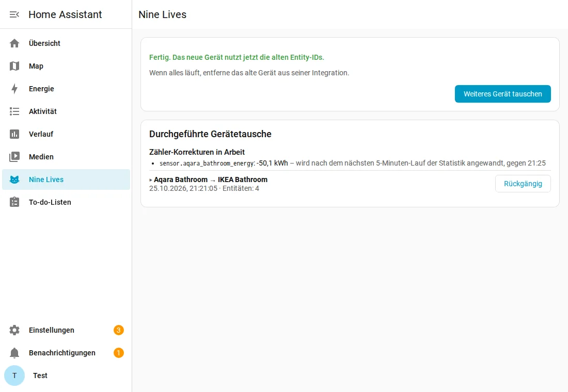Viewport: 568px width, 392px height.
Task: Click the Energie lightning bolt icon
Action: coord(14,89)
